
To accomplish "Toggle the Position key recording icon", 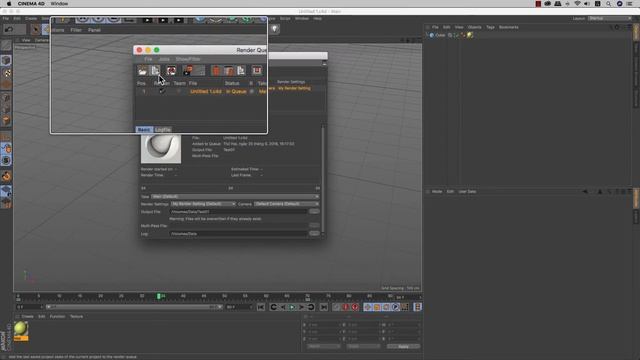I will [367, 307].
